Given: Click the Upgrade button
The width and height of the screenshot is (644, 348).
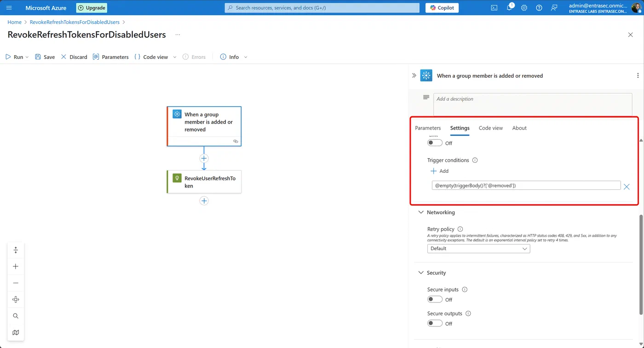Looking at the screenshot, I should pyautogui.click(x=92, y=8).
